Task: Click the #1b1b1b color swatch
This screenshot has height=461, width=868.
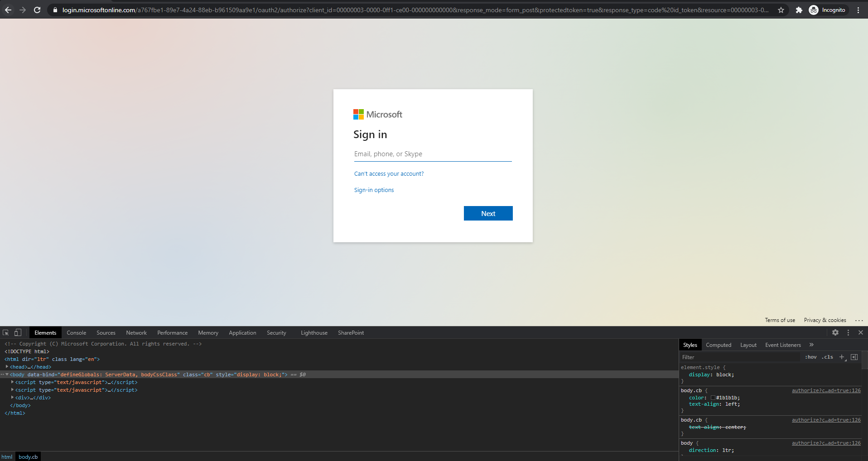Action: coord(713,398)
